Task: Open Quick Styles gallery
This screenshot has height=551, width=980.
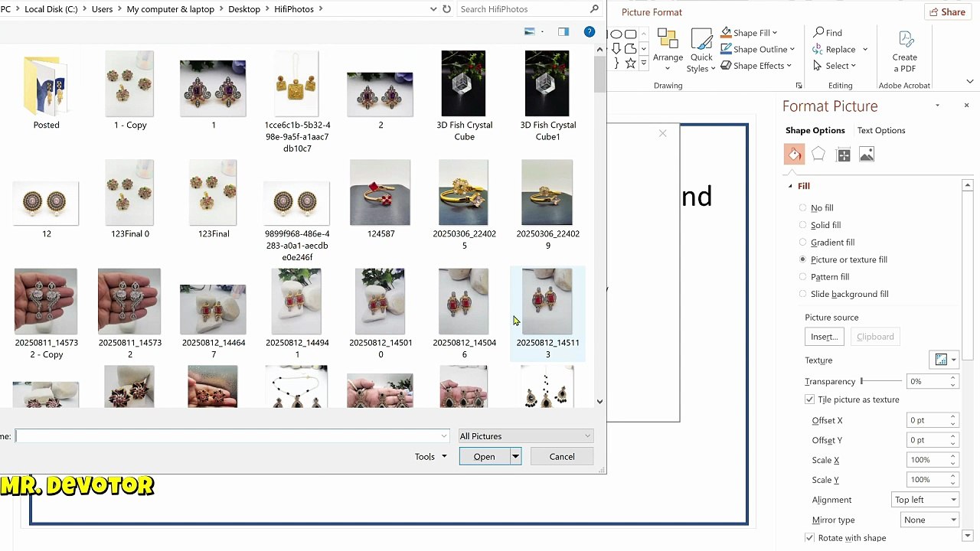Action: 701,51
